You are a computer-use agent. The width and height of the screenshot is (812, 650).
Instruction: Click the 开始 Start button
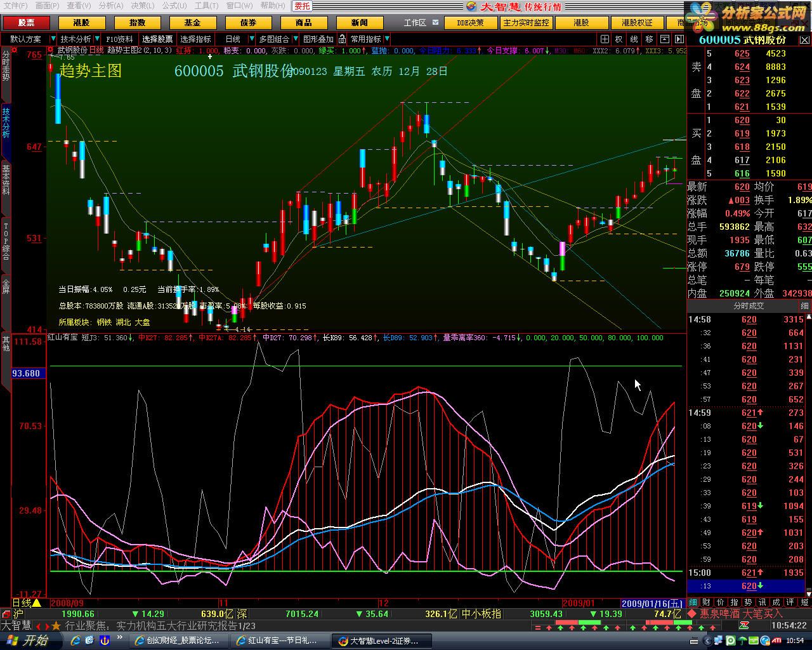(30, 640)
